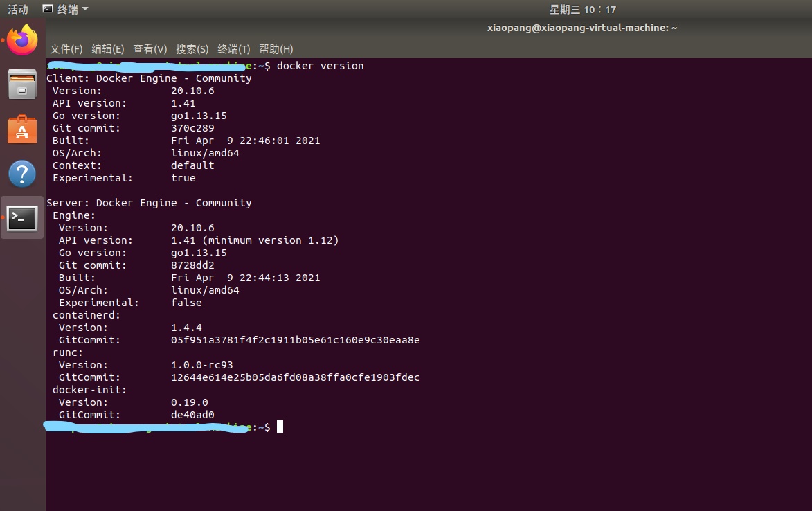
Task: Open the 编辑(E) menu
Action: click(108, 48)
